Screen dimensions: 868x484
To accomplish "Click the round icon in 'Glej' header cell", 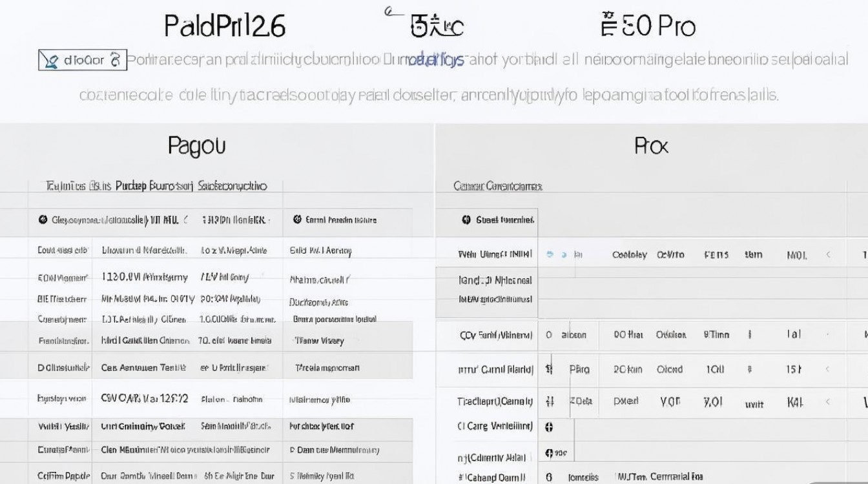I will coord(43,220).
